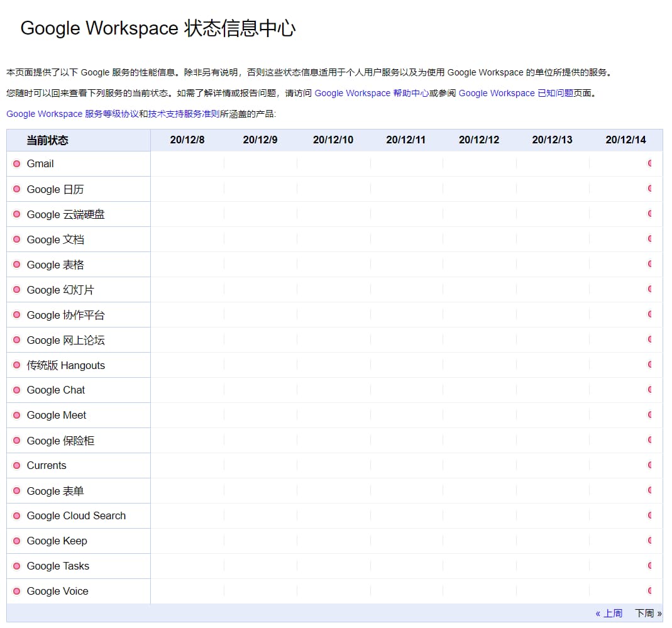Viewport: 672px width, 628px height.
Task: Select the 传统版 Hangouts service name
Action: coord(65,365)
